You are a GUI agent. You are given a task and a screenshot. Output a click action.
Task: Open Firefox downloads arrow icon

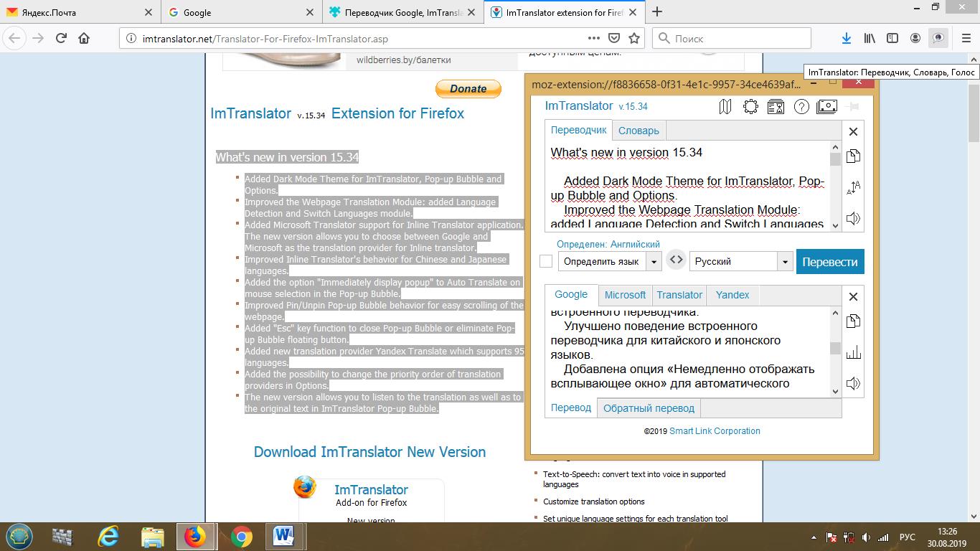point(847,38)
